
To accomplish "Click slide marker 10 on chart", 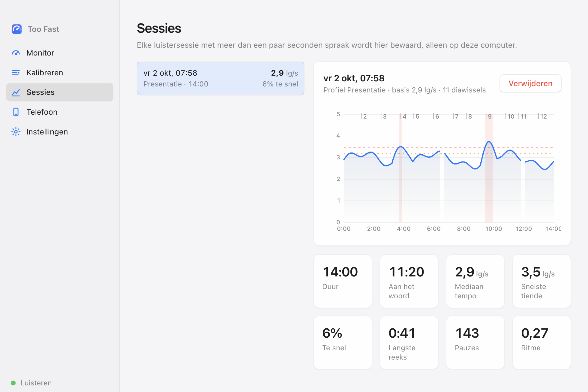I will 510,116.
